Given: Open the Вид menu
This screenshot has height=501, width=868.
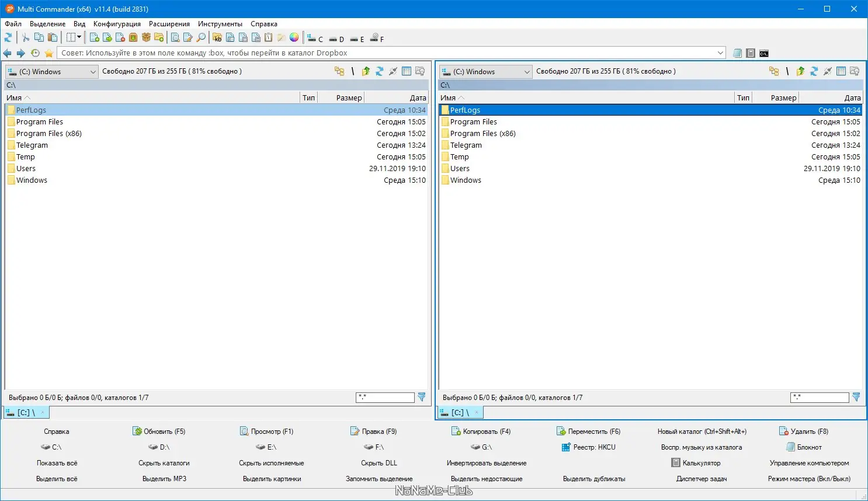Looking at the screenshot, I should pos(79,24).
